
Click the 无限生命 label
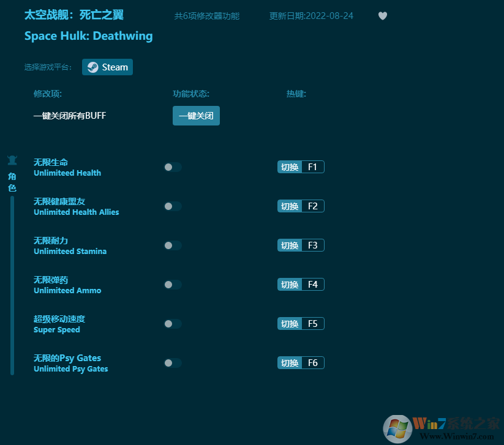(x=51, y=162)
